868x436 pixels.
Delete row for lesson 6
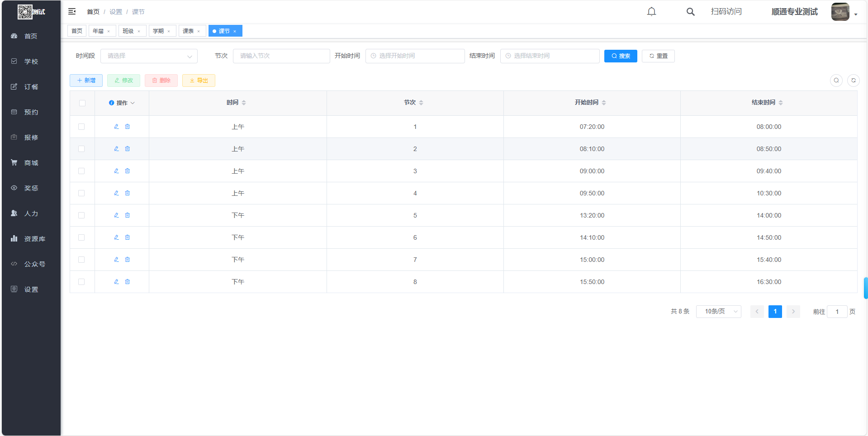pyautogui.click(x=128, y=237)
